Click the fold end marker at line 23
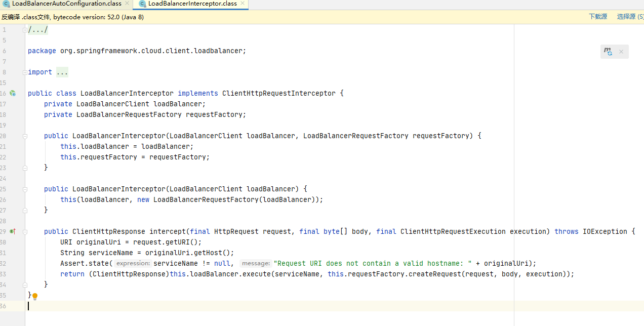Screen dimensions: 644x326 [x=25, y=168]
